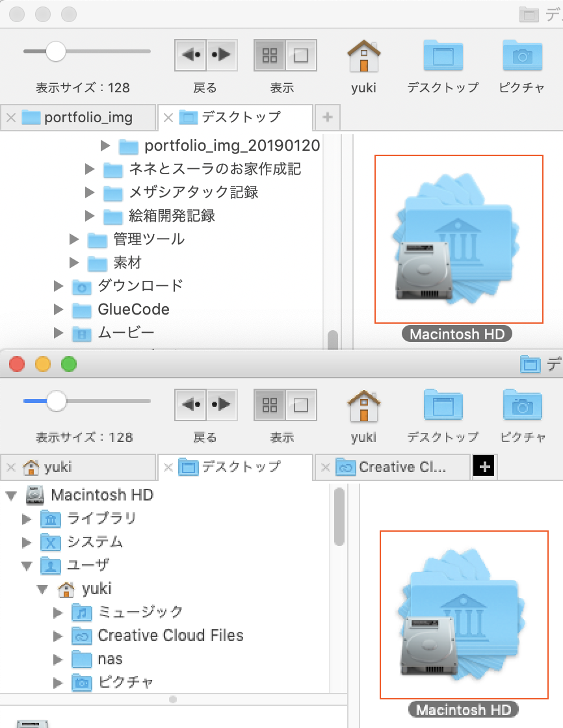Open the デスクトップ toolbar folder in the bottom window
Screen dimensions: 563x728
(x=443, y=405)
